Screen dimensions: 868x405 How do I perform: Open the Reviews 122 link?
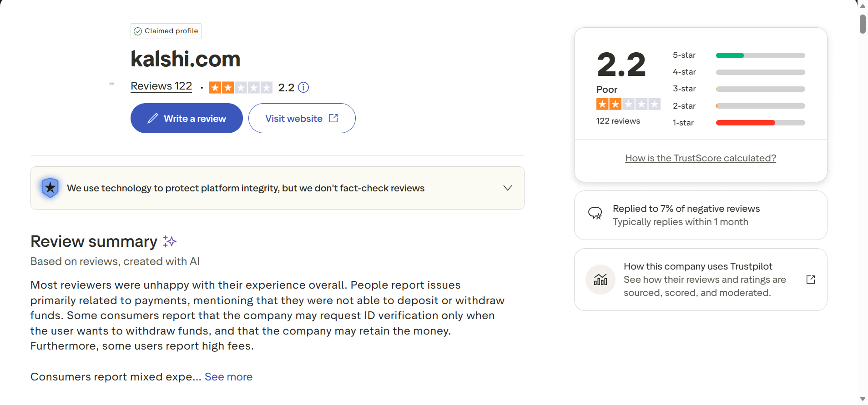coord(161,86)
